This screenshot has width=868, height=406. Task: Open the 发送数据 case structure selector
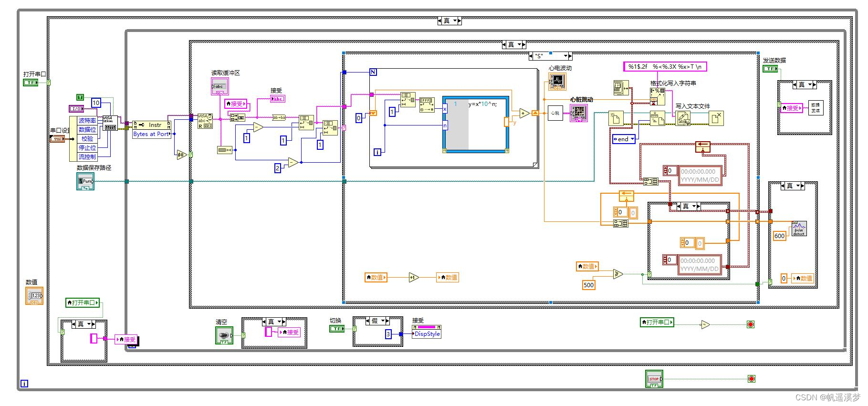[x=805, y=84]
